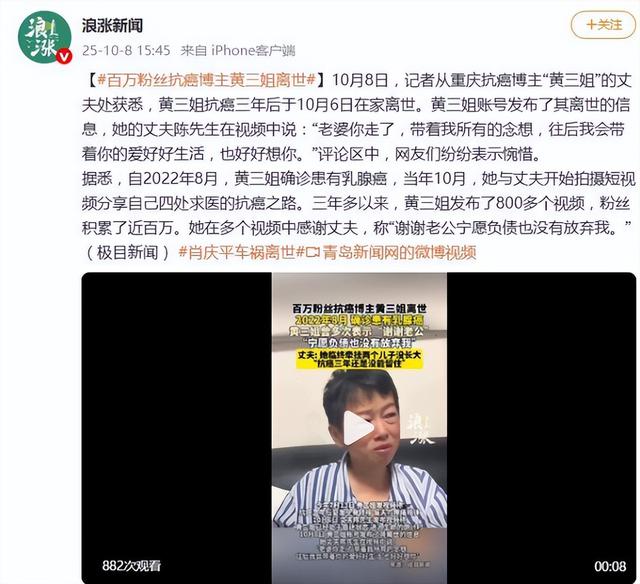Open 青岛新闻网的微博视频 link

tap(399, 253)
